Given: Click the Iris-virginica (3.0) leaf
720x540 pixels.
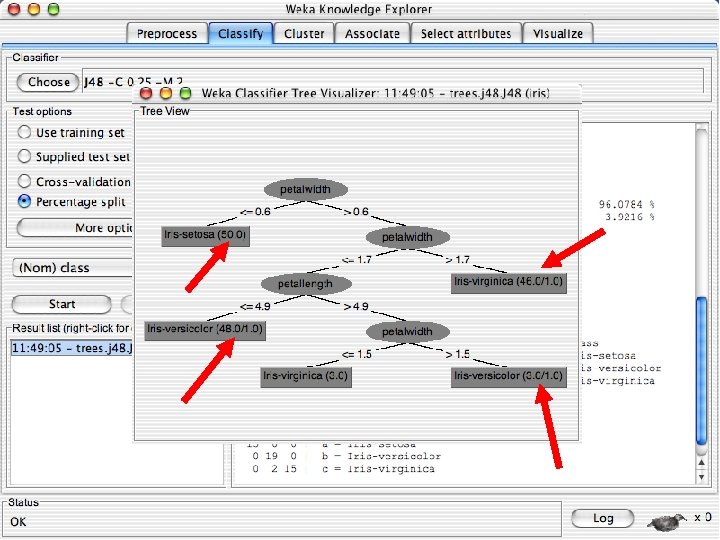Looking at the screenshot, I should click(306, 377).
